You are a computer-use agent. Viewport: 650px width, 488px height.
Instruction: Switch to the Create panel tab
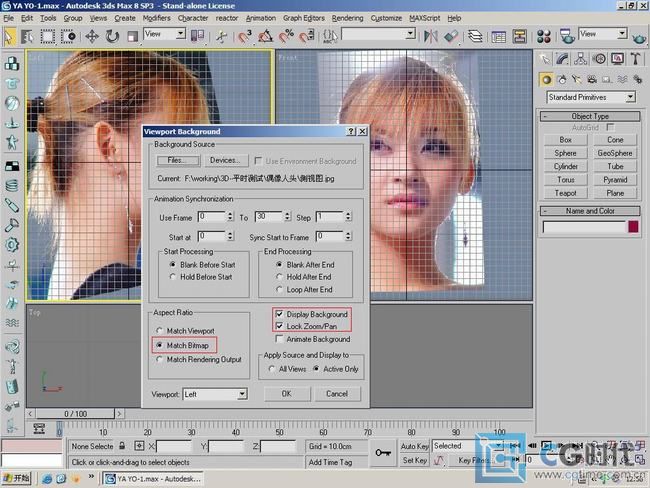545,59
